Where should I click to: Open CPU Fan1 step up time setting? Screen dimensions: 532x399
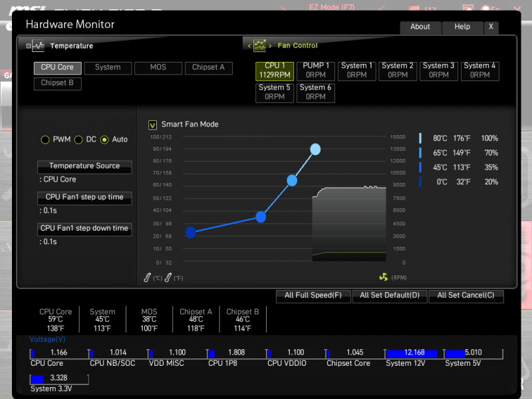tap(84, 198)
